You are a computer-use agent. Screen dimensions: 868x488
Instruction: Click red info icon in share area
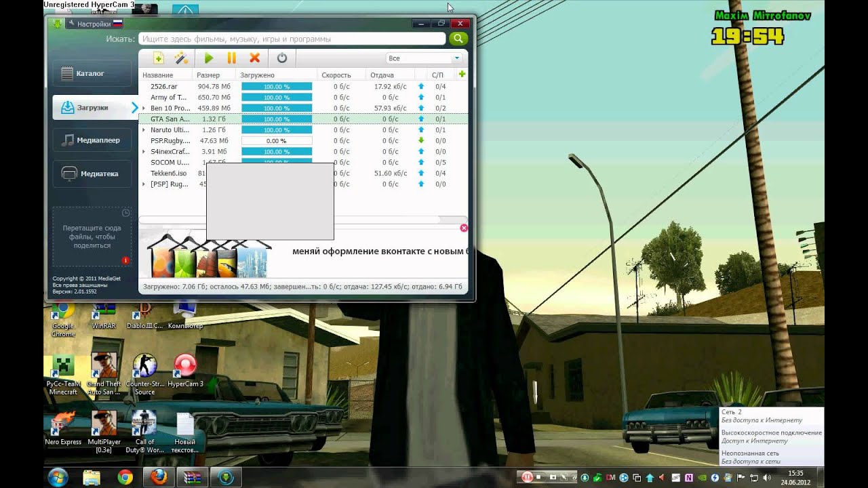tap(125, 260)
